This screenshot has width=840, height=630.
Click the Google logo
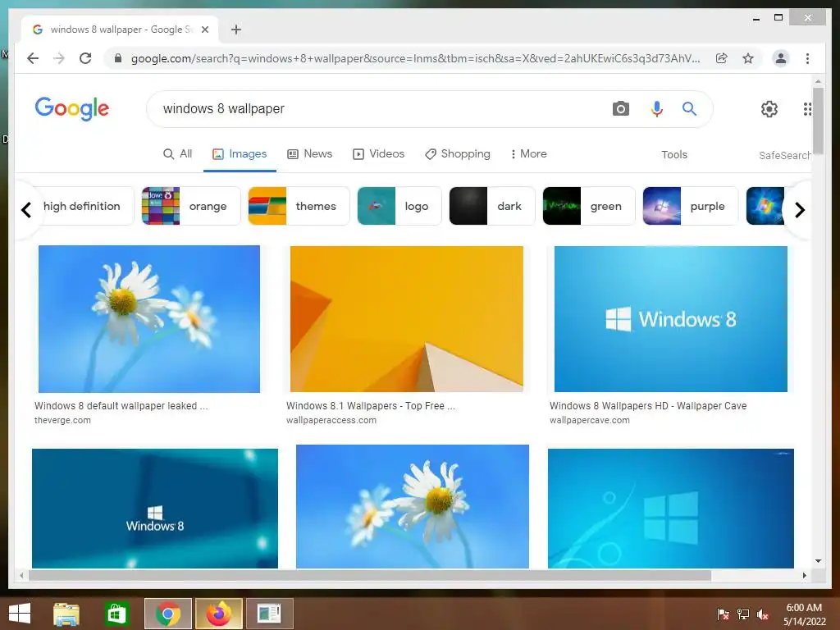coord(72,109)
